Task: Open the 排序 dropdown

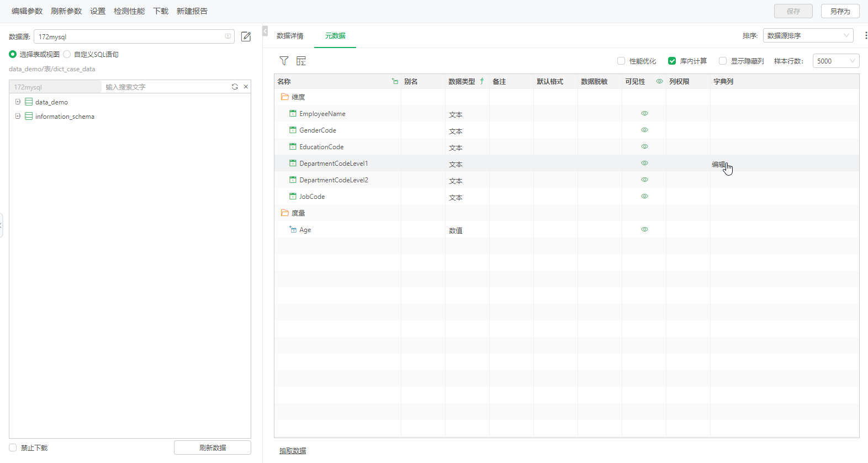Action: (808, 35)
